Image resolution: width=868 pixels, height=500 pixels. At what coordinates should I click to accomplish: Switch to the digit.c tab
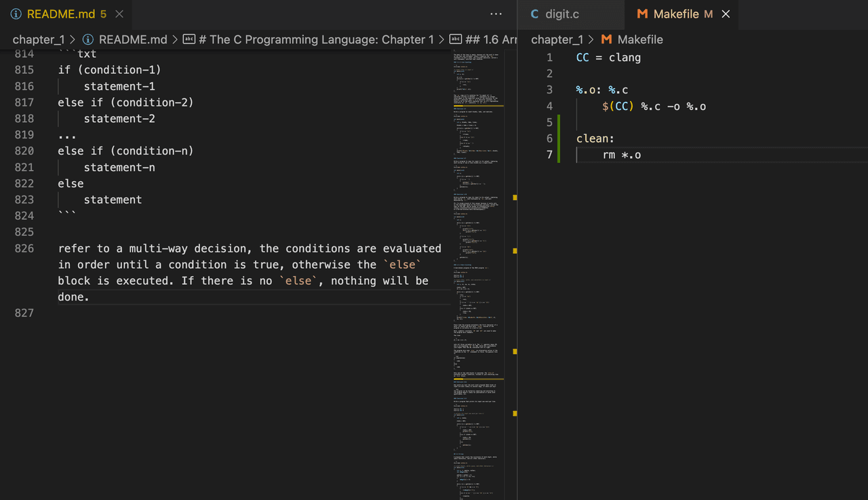(572, 14)
